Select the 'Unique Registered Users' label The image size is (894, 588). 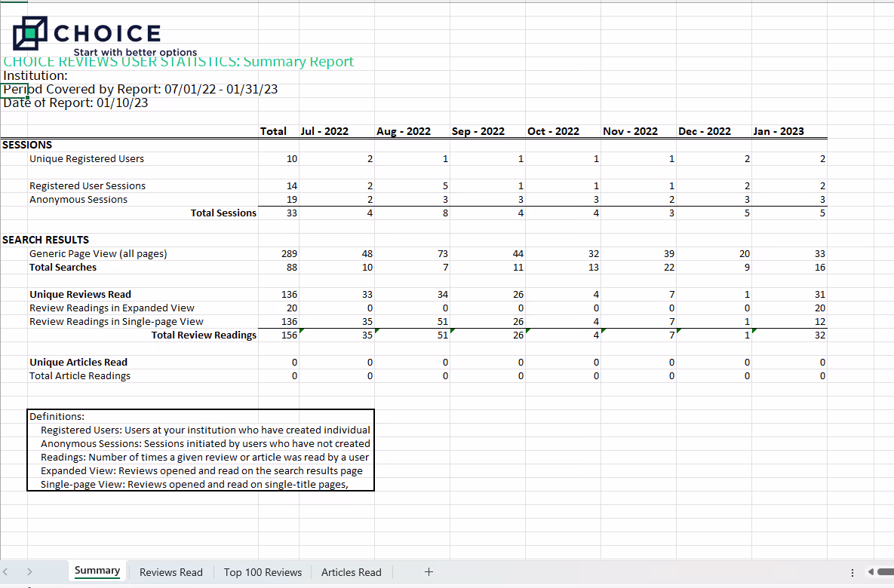(x=87, y=158)
